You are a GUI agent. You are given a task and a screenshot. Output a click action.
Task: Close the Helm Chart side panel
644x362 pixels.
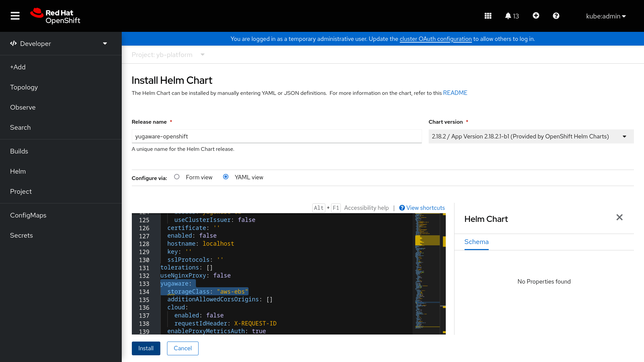click(620, 217)
